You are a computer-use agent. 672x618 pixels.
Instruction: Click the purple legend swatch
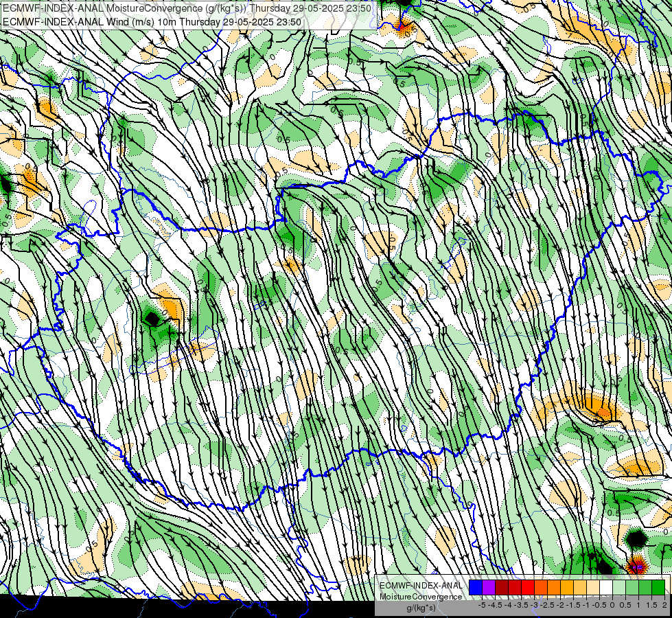(x=489, y=588)
